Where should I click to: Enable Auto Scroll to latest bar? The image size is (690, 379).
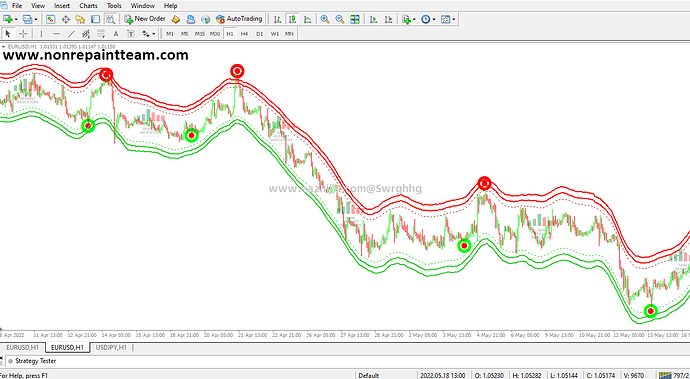[x=373, y=19]
